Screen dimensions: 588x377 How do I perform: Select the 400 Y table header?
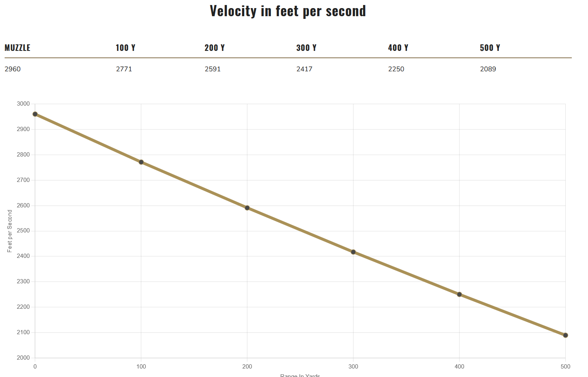pos(398,48)
